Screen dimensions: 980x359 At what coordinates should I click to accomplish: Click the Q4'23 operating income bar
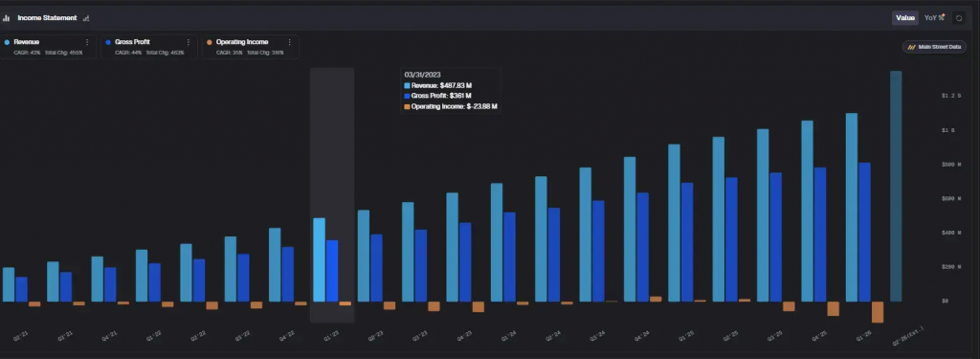click(x=479, y=306)
